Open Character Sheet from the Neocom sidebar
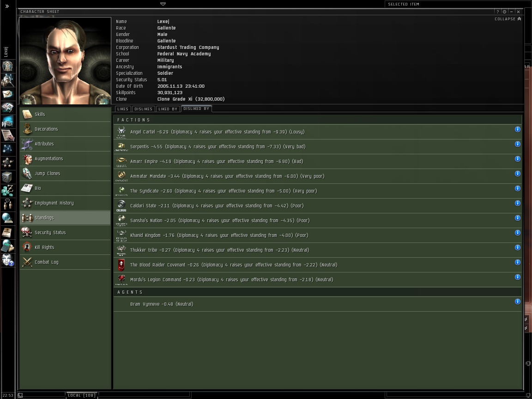 [7, 66]
